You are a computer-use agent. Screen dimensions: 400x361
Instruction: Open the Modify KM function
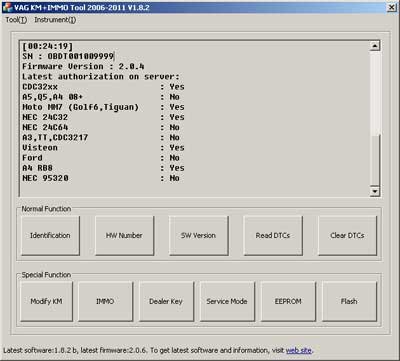46,301
